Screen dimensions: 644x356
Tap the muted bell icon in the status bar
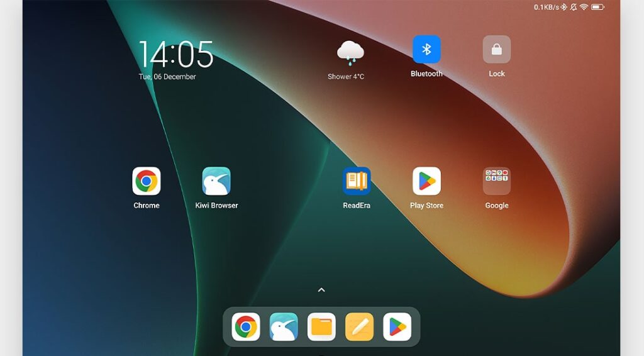click(x=574, y=7)
